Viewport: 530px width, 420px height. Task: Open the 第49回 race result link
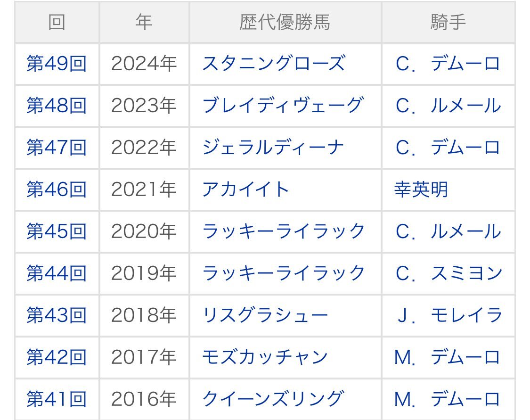57,64
